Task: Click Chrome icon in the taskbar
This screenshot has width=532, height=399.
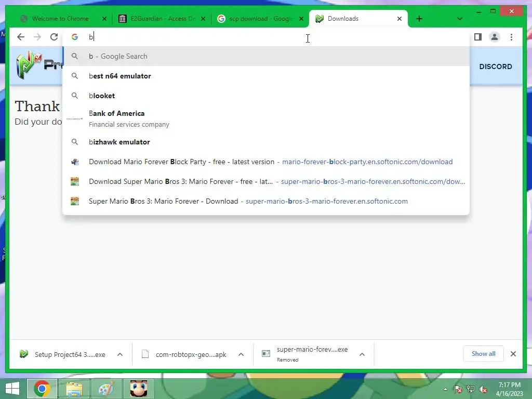Action: pyautogui.click(x=42, y=389)
